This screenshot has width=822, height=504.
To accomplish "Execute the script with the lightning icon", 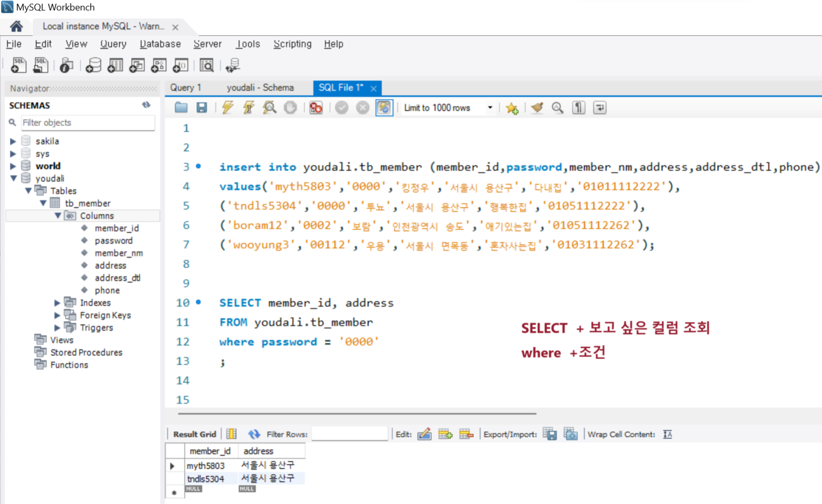I will (227, 108).
